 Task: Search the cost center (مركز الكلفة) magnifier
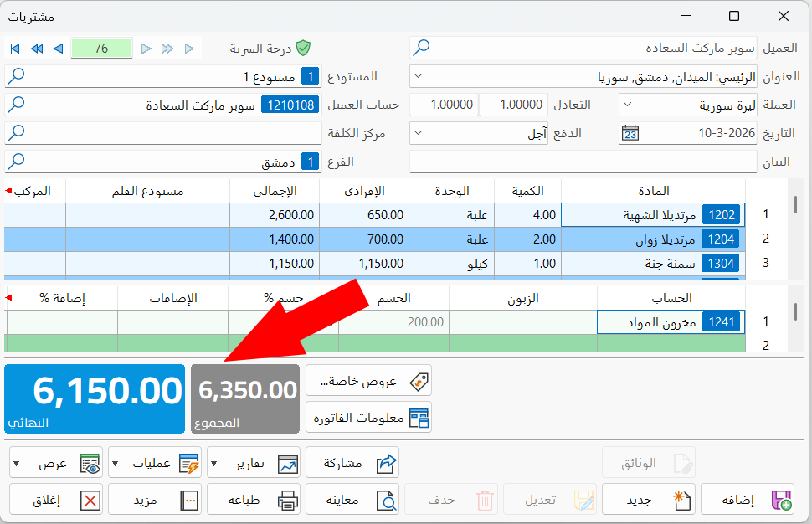coord(16,133)
